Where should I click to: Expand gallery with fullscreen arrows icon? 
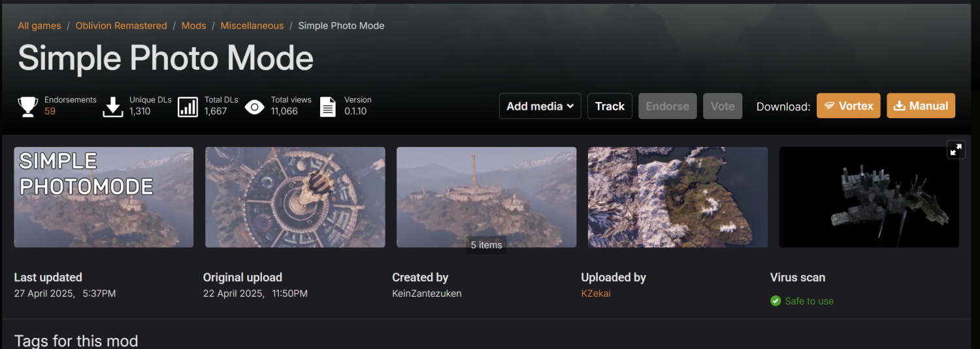pyautogui.click(x=956, y=150)
